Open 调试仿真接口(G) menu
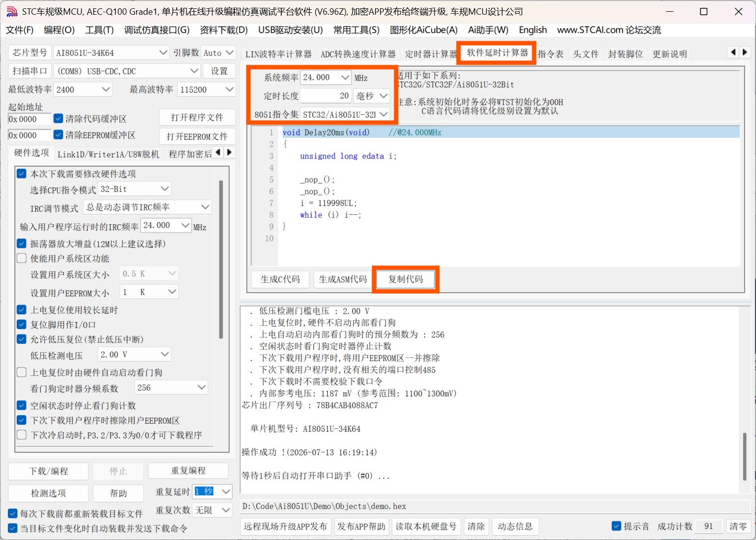This screenshot has height=540, width=756. point(157,30)
